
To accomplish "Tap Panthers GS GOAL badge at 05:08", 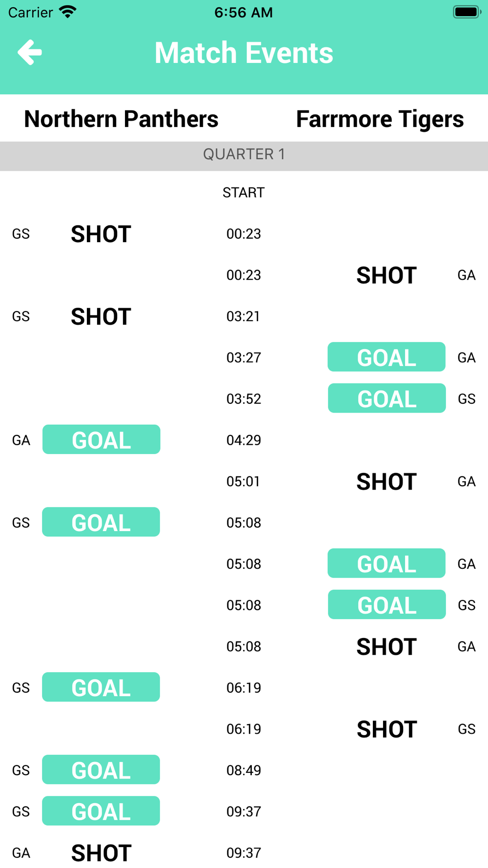I will pyautogui.click(x=101, y=522).
